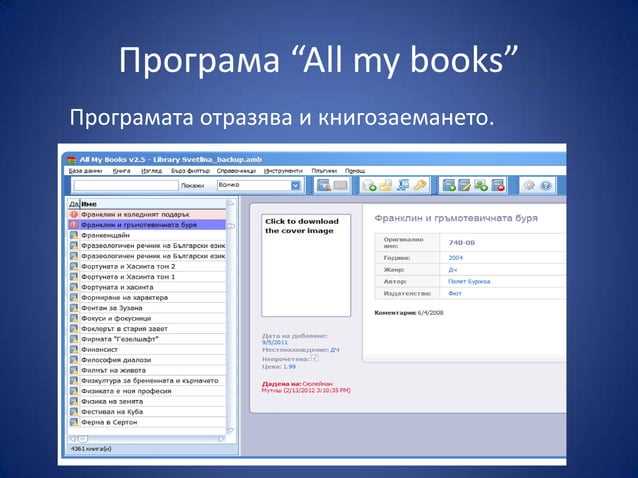Open the Изглед menu

point(151,171)
